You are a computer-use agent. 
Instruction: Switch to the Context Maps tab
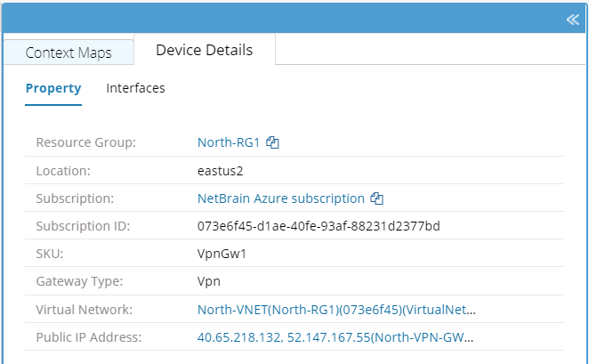point(69,53)
